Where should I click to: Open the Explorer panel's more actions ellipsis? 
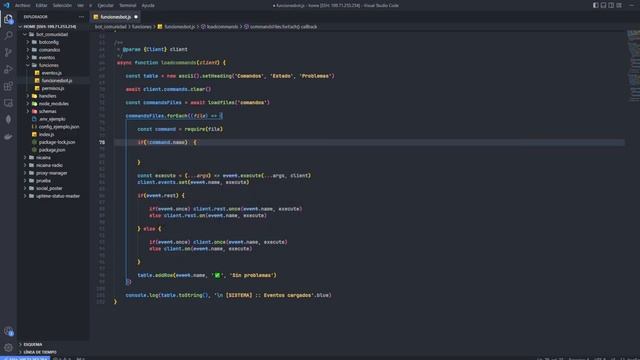click(81, 17)
